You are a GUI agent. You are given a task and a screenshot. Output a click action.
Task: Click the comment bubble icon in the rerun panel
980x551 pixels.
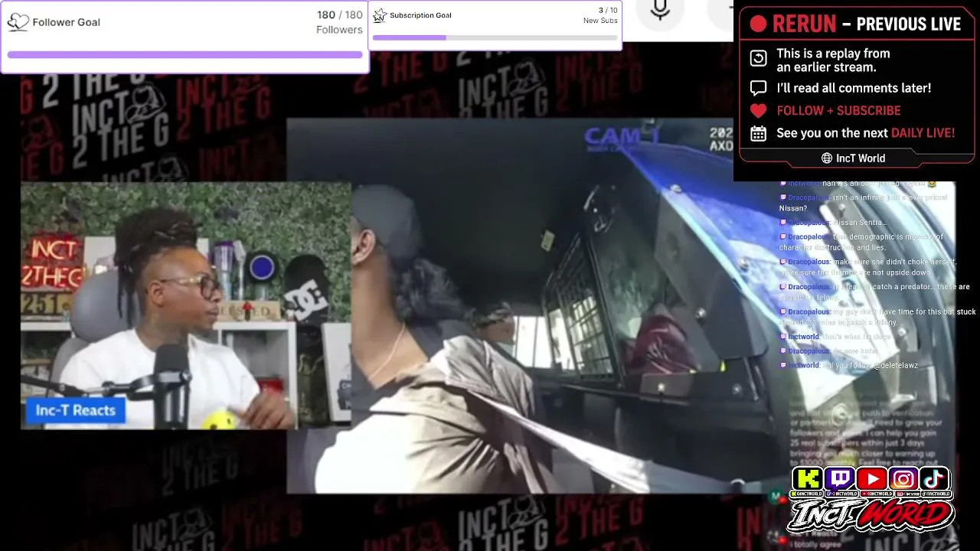[758, 88]
